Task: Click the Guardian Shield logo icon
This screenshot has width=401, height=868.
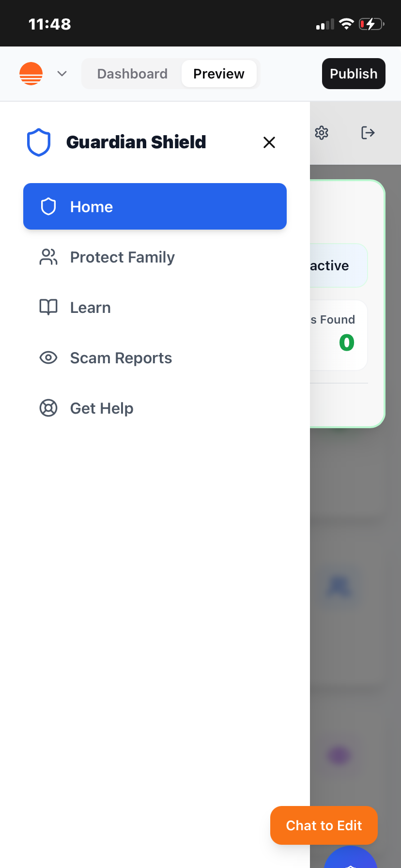Action: (39, 142)
